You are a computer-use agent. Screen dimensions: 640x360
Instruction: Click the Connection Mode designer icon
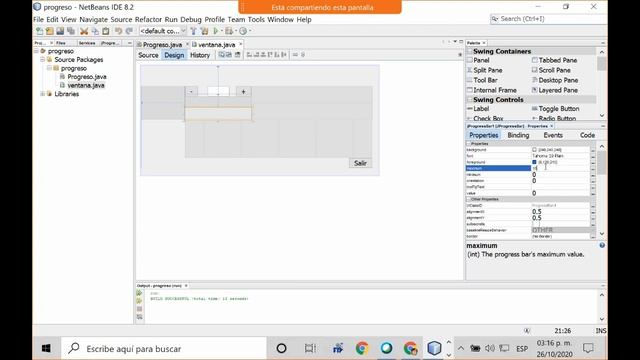pyautogui.click(x=229, y=55)
